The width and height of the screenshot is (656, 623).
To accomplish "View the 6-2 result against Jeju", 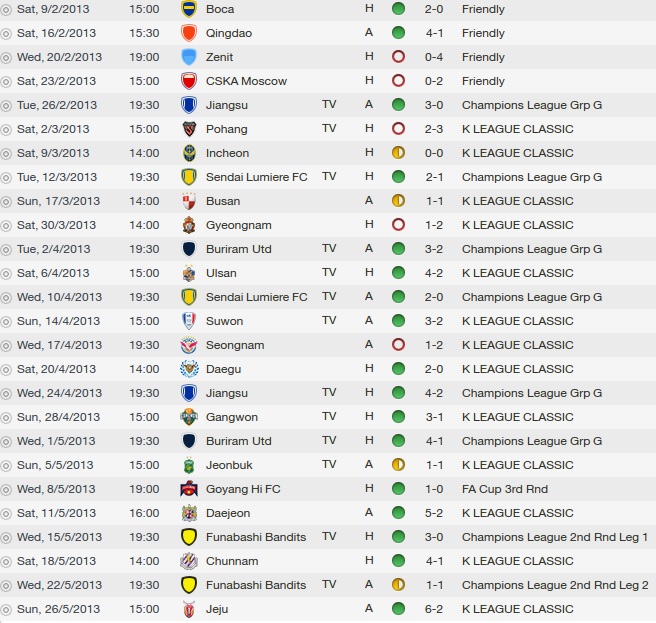I will coord(434,609).
